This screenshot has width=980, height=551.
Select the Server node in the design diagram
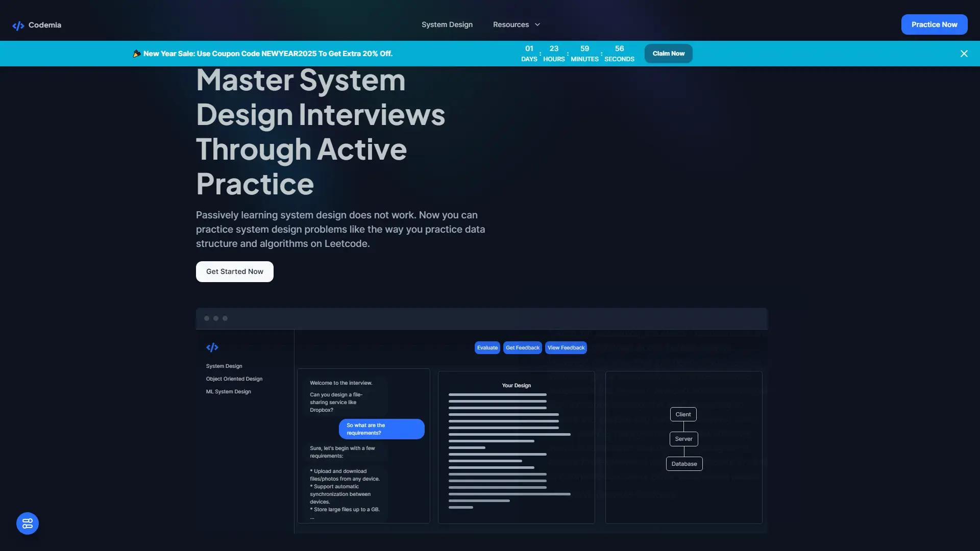coord(683,438)
